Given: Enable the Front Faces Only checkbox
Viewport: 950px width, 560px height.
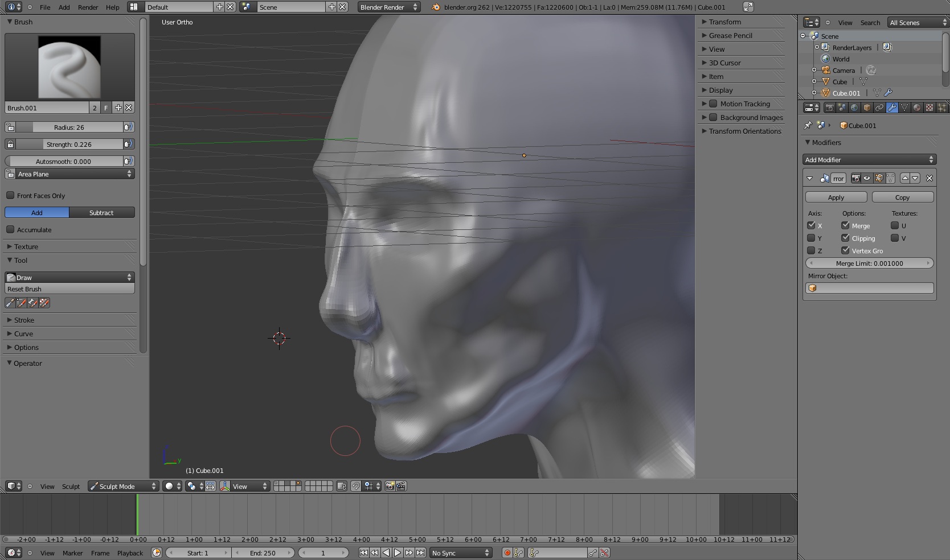Looking at the screenshot, I should point(10,195).
